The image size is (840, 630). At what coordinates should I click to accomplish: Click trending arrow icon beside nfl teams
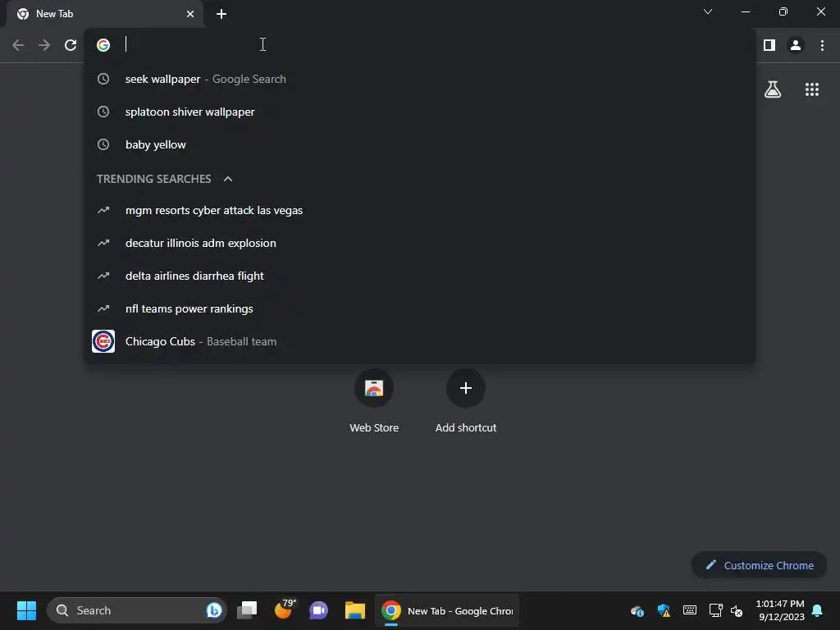point(103,308)
